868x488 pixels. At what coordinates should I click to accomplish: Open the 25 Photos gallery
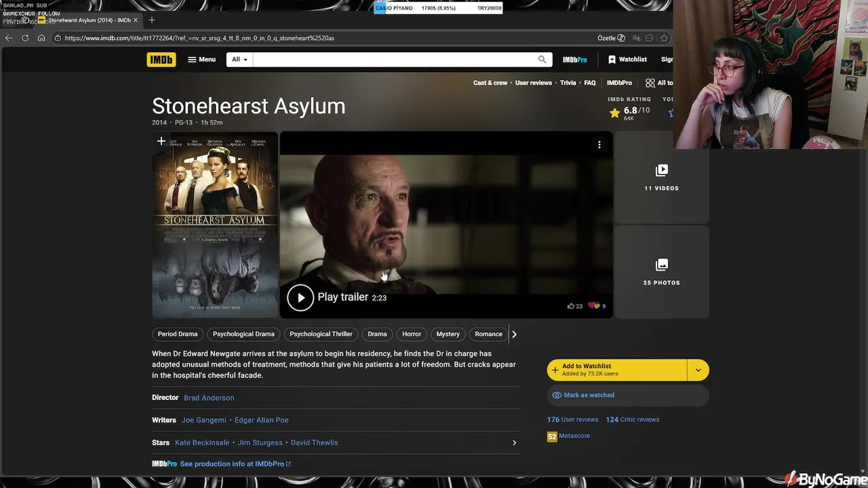tap(661, 272)
